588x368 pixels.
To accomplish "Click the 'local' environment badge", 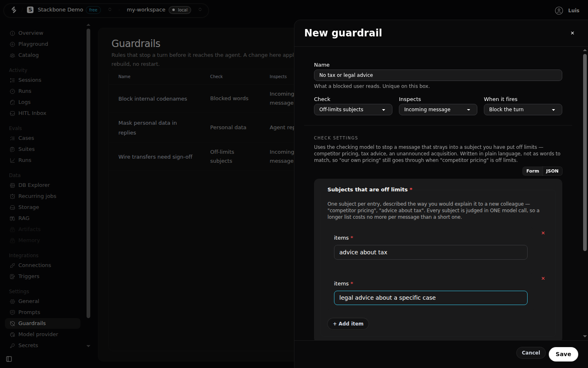I will click(180, 10).
